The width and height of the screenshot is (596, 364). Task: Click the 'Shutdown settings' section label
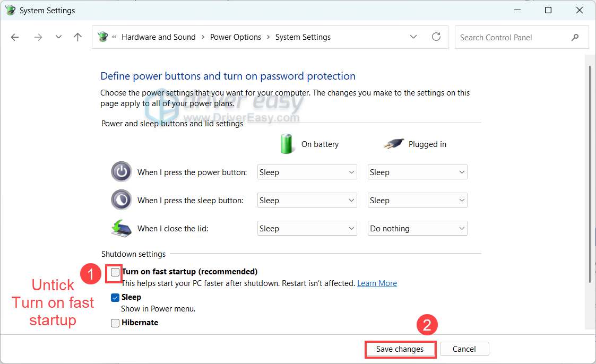[133, 254]
